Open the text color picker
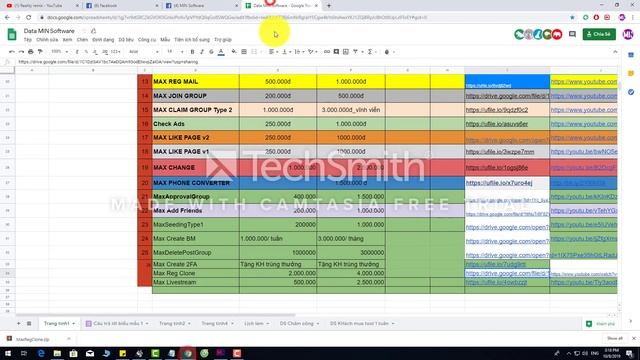This screenshot has height=360, width=640. coord(221,52)
